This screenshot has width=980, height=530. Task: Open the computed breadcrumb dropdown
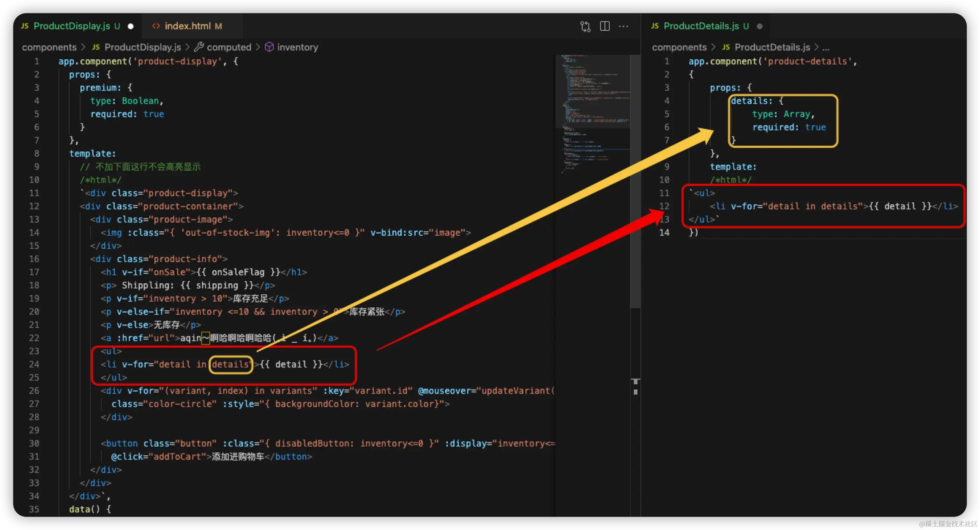(x=229, y=47)
